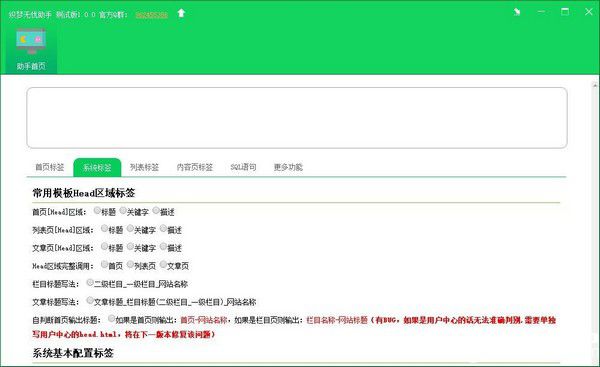Click the 文章标题写法: label
This screenshot has height=367, width=600.
tap(56, 302)
